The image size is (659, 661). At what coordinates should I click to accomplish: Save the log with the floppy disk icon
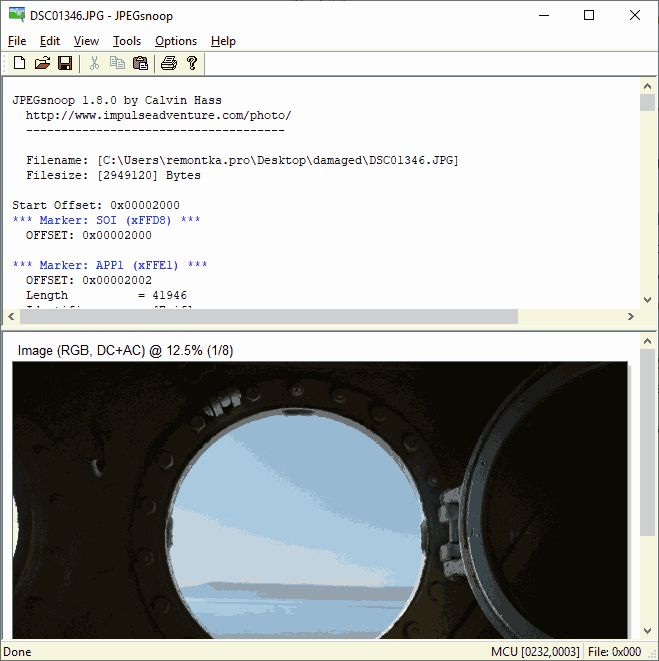(65, 64)
